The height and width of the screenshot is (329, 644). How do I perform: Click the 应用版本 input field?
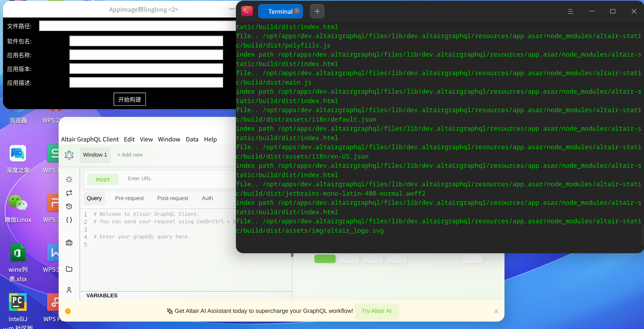click(146, 69)
